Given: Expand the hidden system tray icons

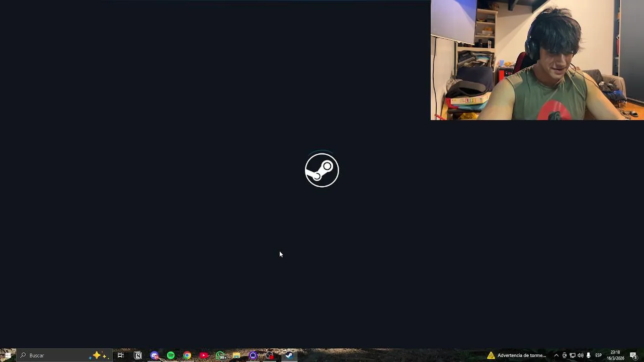Looking at the screenshot, I should (556, 355).
